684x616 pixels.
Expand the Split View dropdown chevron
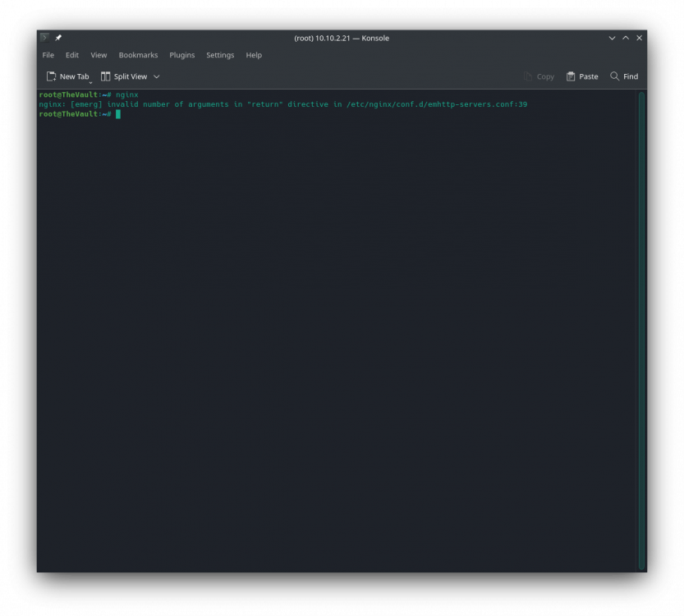(157, 76)
